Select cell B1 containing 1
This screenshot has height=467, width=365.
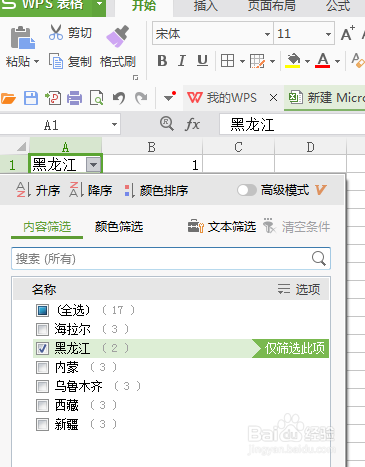click(152, 165)
